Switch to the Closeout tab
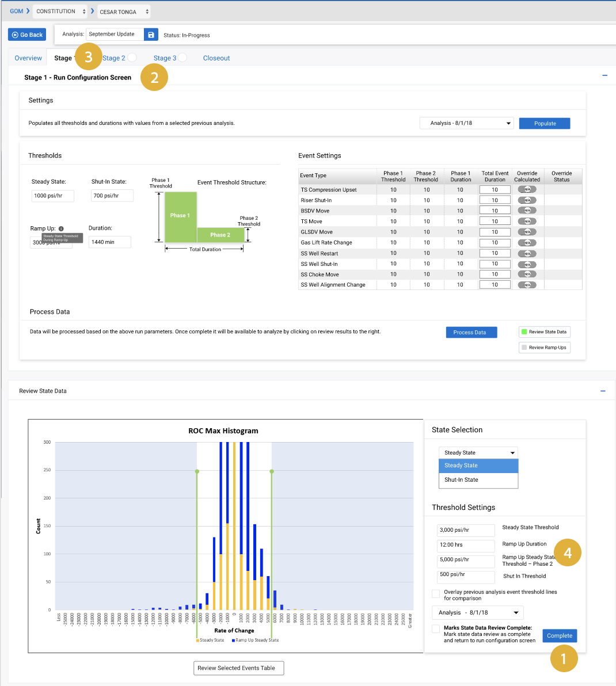The width and height of the screenshot is (616, 686). [216, 58]
